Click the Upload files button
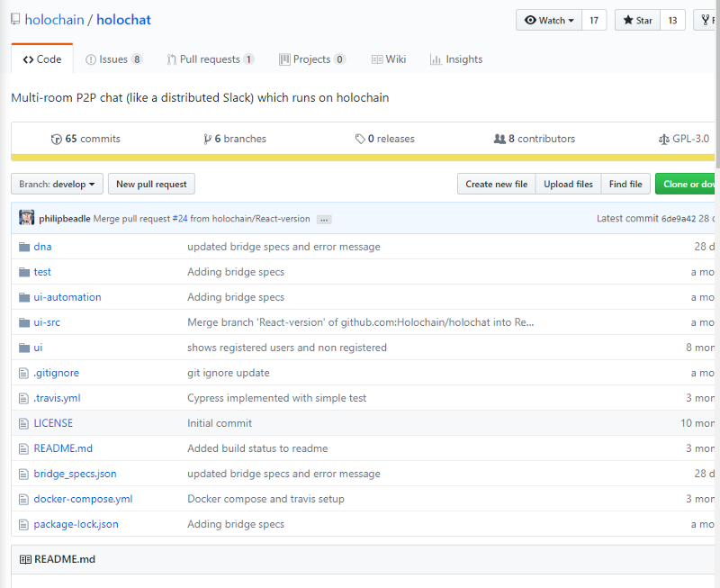720x588 pixels. [x=568, y=185]
